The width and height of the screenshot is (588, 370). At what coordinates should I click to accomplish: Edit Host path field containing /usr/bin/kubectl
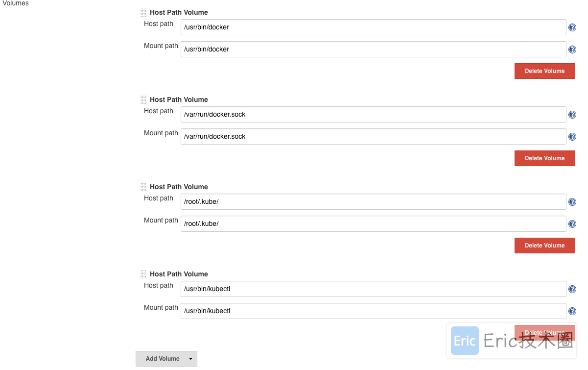[374, 289]
